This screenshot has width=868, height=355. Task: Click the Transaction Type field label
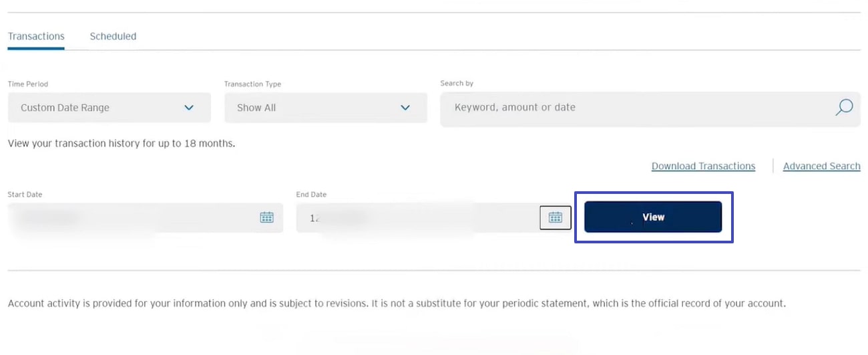coord(252,84)
